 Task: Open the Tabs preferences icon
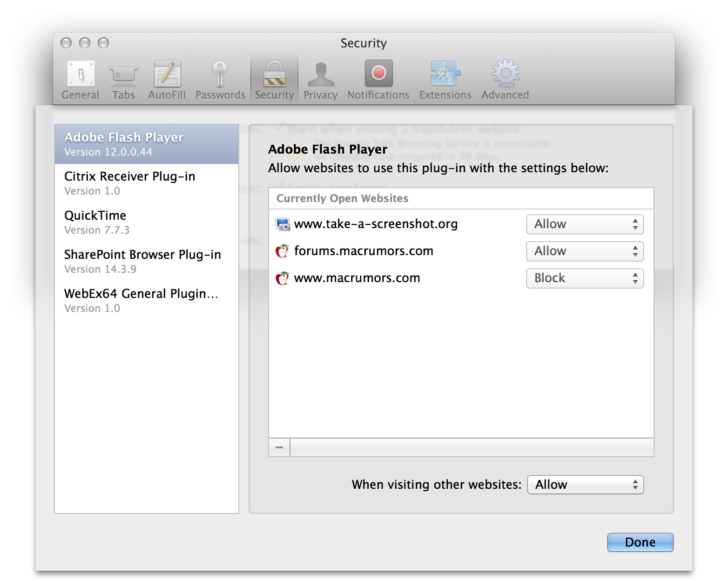point(123,74)
